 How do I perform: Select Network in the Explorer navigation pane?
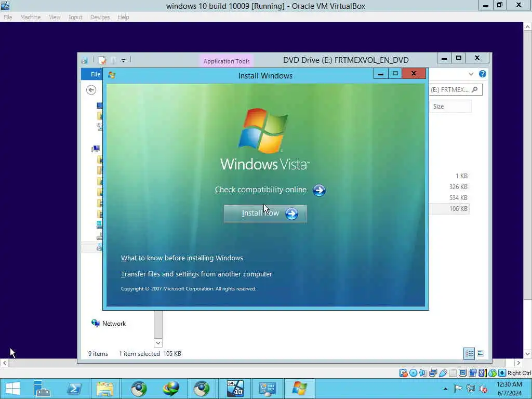tap(109, 324)
